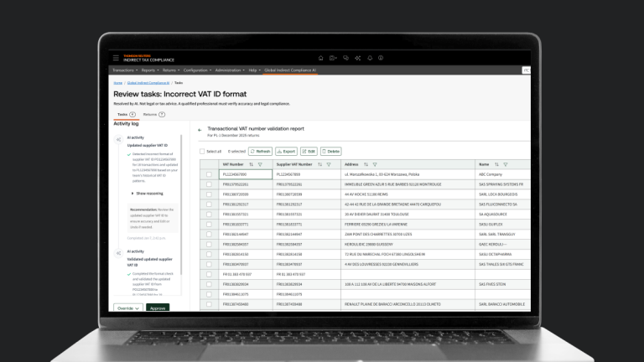Image resolution: width=644 pixels, height=362 pixels.
Task: Click VAT Number cell FR01384611075
Action: pos(246,294)
